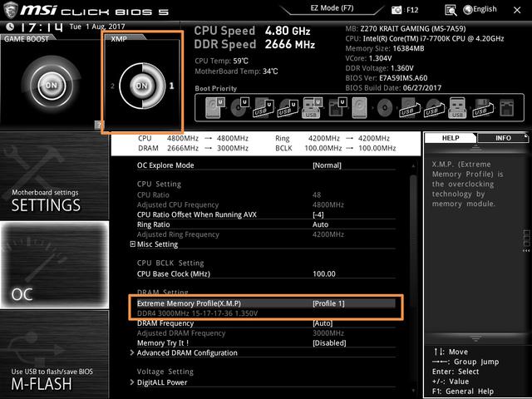Click the question mark help icon beside Game Boost
This screenshot has height=399, width=532.
(99, 125)
